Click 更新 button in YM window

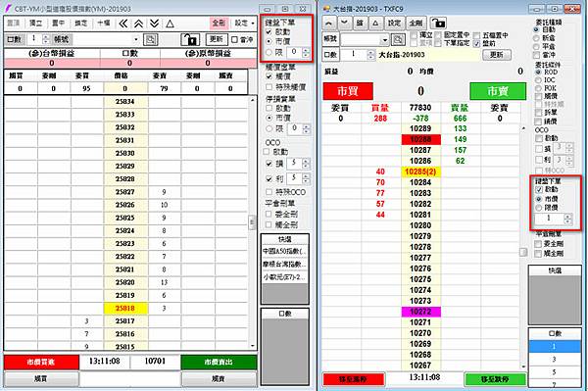tap(217, 39)
